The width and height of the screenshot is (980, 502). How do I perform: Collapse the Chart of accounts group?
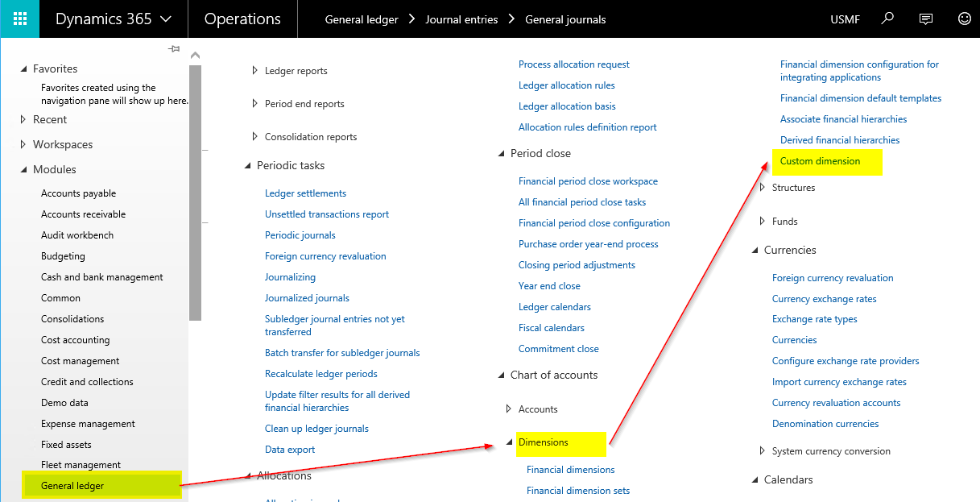tap(501, 375)
